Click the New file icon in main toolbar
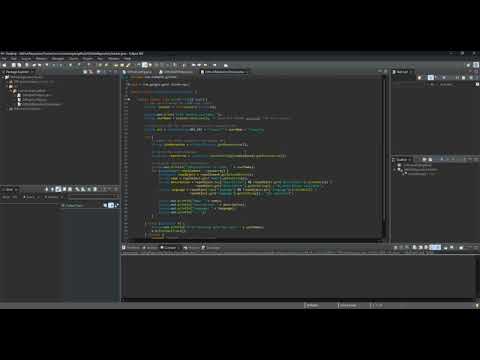The height and width of the screenshot is (360, 480). coord(5,65)
